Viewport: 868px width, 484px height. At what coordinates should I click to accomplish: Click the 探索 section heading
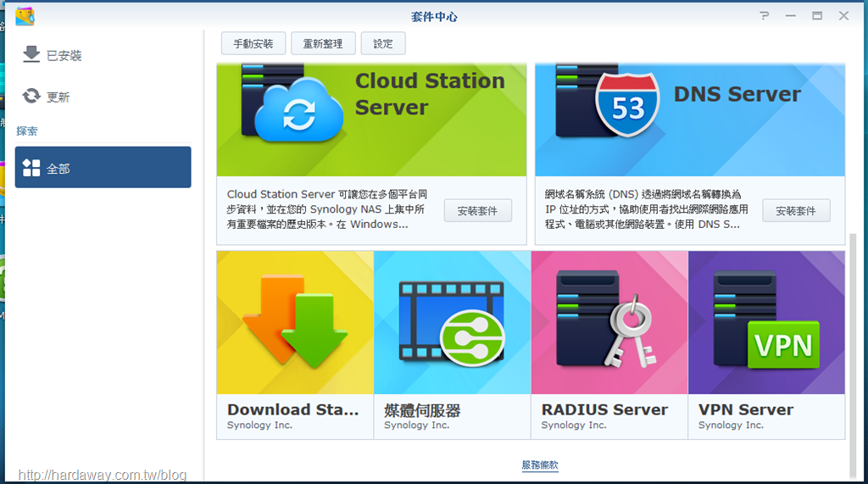tap(27, 131)
